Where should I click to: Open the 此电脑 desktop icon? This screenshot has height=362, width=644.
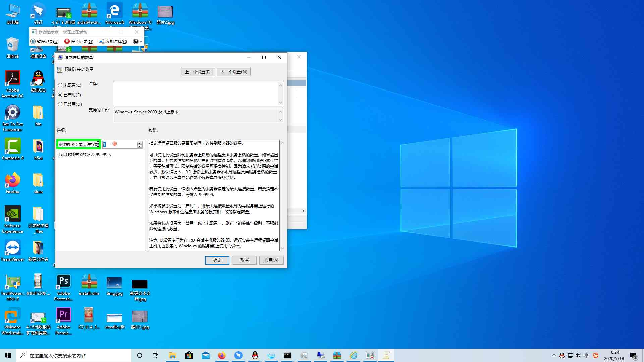[13, 14]
